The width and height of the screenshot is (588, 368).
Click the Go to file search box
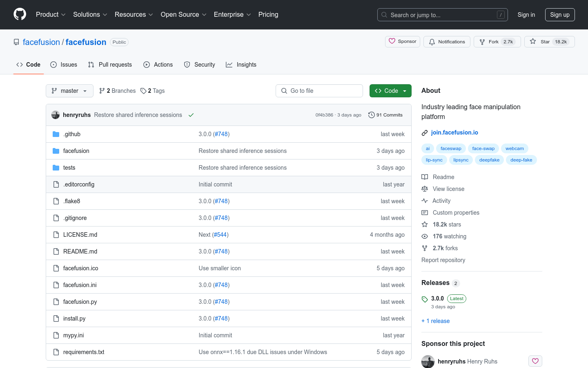(319, 91)
